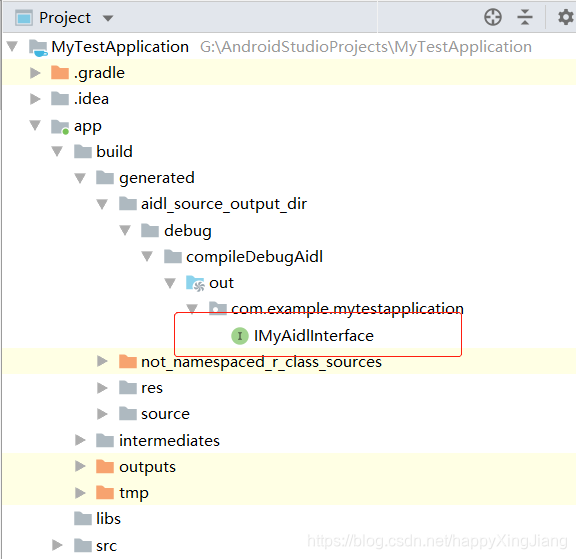Expand the .idea folder arrow
This screenshot has width=576, height=559.
pyautogui.click(x=35, y=99)
